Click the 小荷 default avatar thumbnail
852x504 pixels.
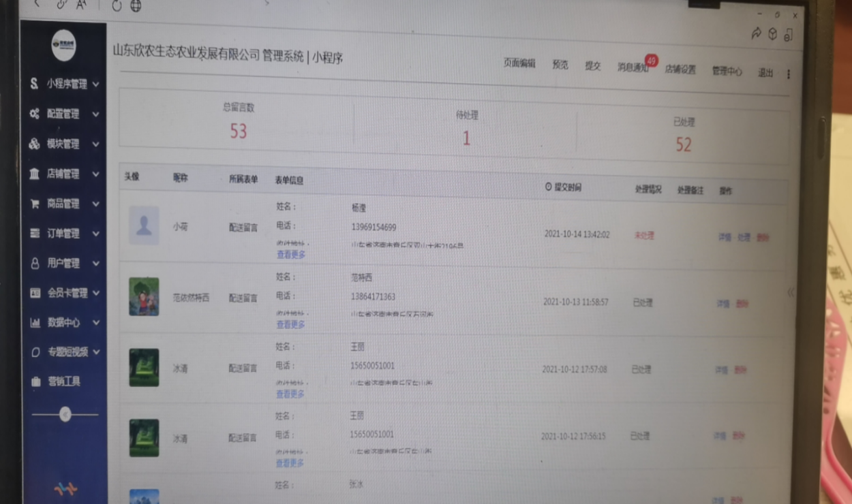click(144, 225)
